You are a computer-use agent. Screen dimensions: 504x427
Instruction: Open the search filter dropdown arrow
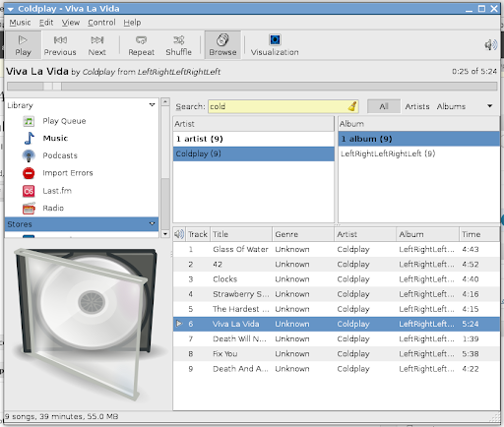[490, 106]
